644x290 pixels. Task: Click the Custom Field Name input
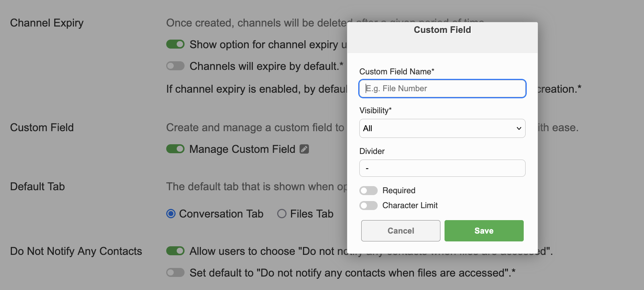tap(442, 89)
